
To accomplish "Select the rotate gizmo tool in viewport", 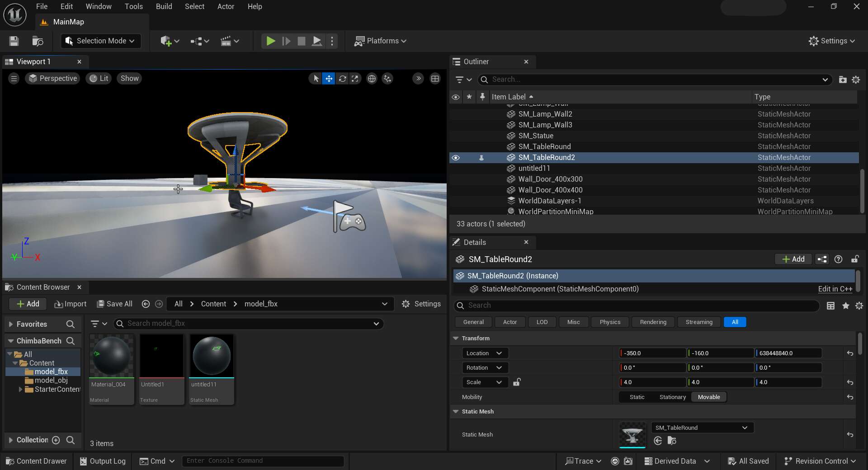I will coord(342,79).
